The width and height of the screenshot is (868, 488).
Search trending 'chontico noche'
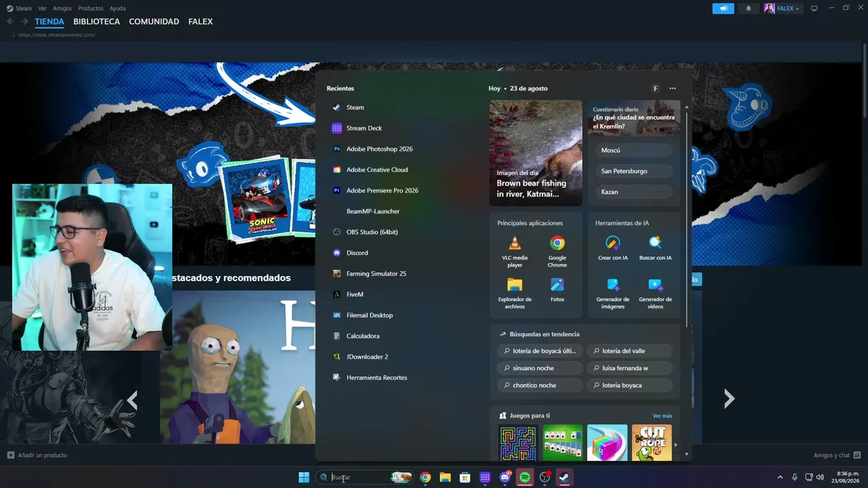coord(540,385)
